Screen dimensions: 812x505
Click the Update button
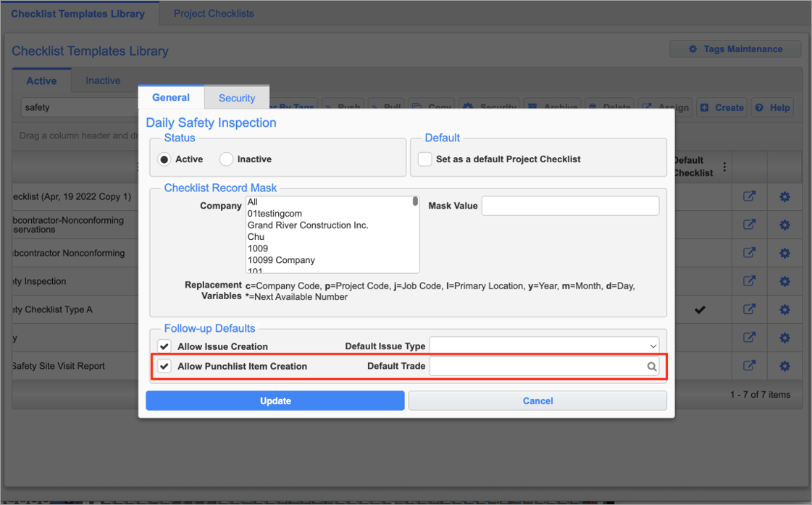click(275, 401)
